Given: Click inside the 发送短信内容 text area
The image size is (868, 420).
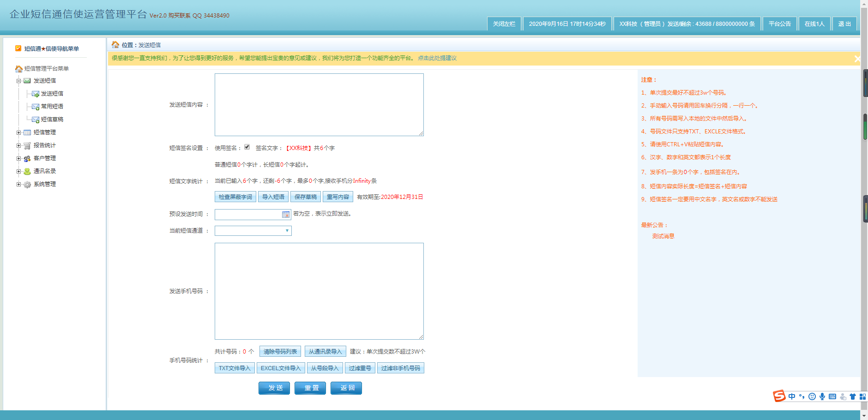Looking at the screenshot, I should [x=319, y=105].
